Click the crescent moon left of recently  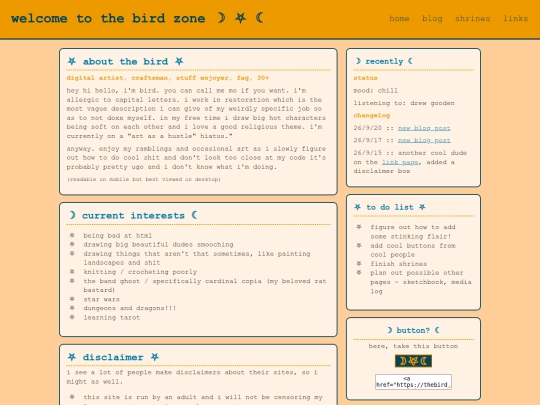coord(358,61)
